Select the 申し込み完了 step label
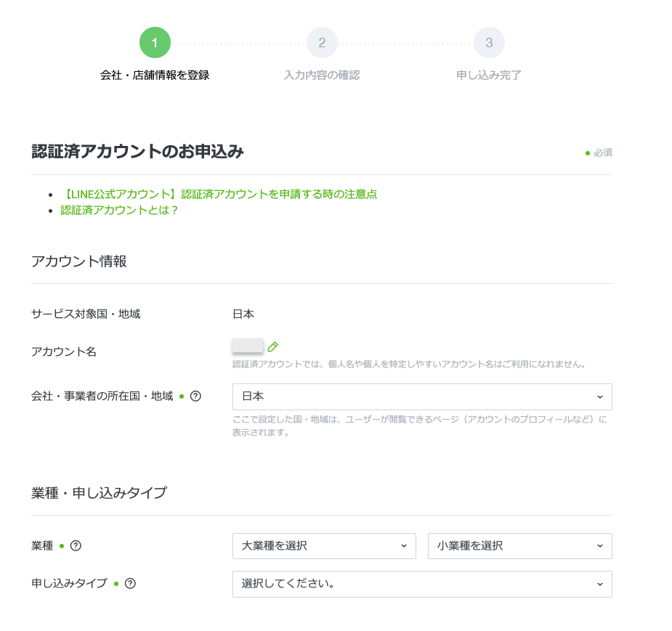The width and height of the screenshot is (672, 631). pos(489,75)
